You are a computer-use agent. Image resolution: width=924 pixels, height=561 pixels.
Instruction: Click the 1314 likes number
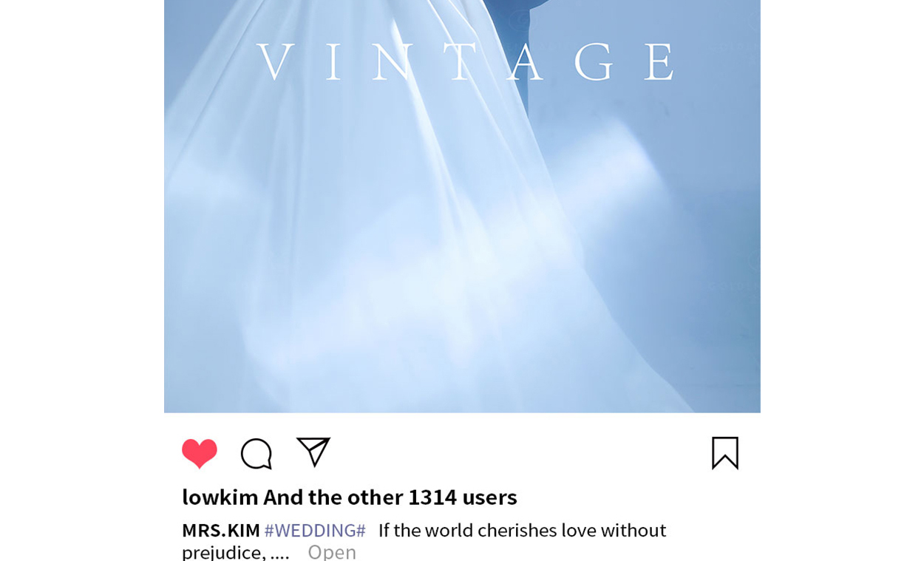432,497
